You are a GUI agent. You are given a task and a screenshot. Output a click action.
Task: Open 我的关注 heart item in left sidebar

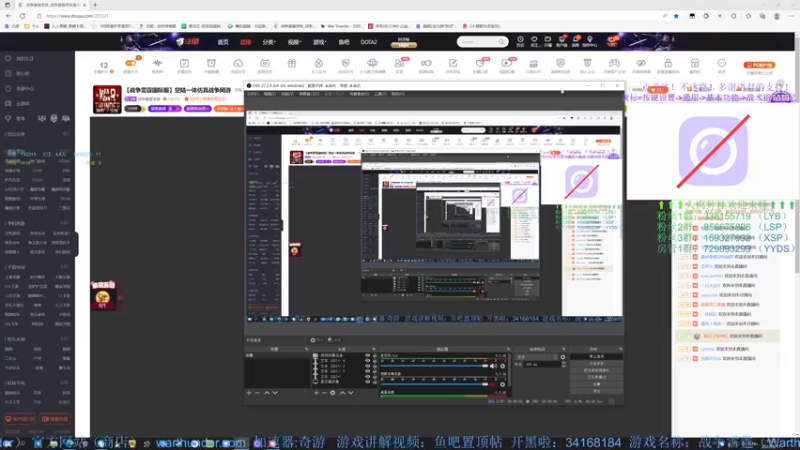[20, 59]
